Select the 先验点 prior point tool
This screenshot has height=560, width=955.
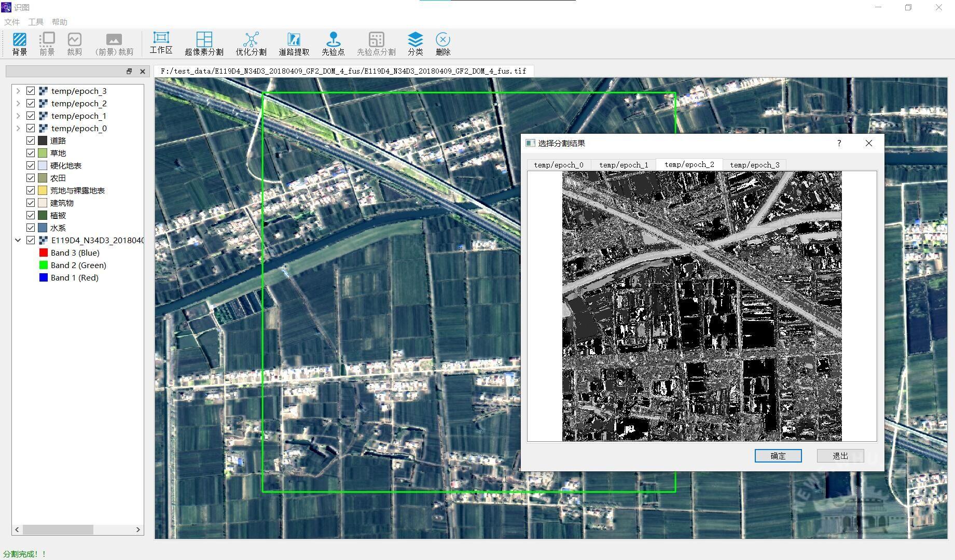coord(333,44)
